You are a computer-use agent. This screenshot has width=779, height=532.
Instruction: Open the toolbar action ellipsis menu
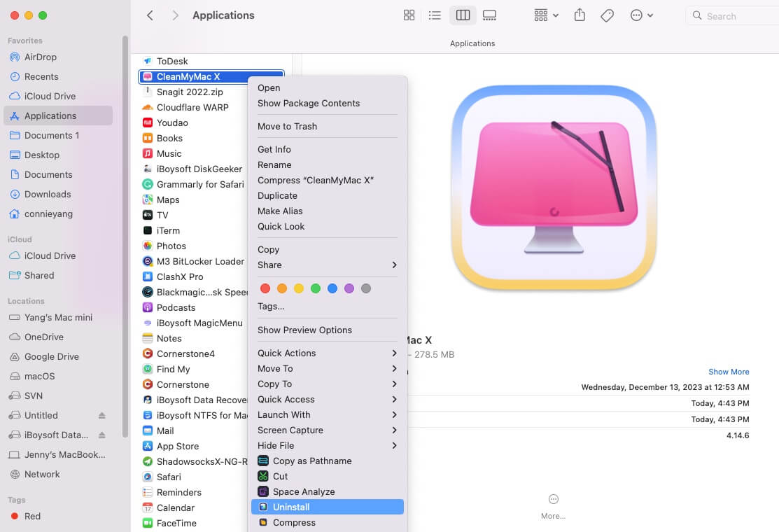[x=641, y=15]
